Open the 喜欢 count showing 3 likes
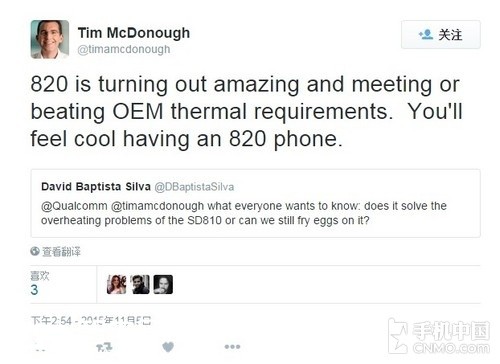 coord(40,284)
